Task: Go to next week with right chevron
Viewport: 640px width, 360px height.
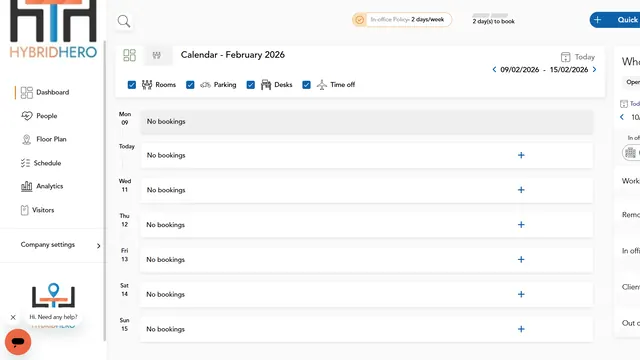Action: pos(594,69)
